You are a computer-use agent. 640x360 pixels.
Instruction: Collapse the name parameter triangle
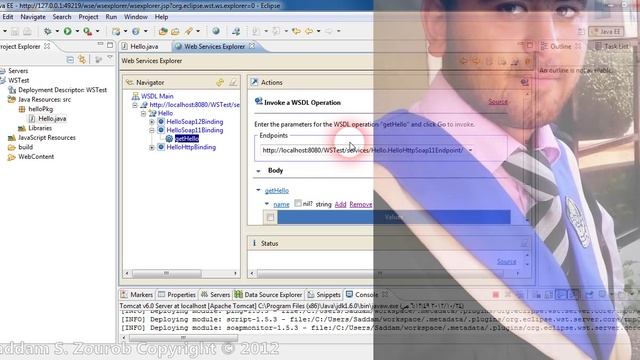point(267,204)
